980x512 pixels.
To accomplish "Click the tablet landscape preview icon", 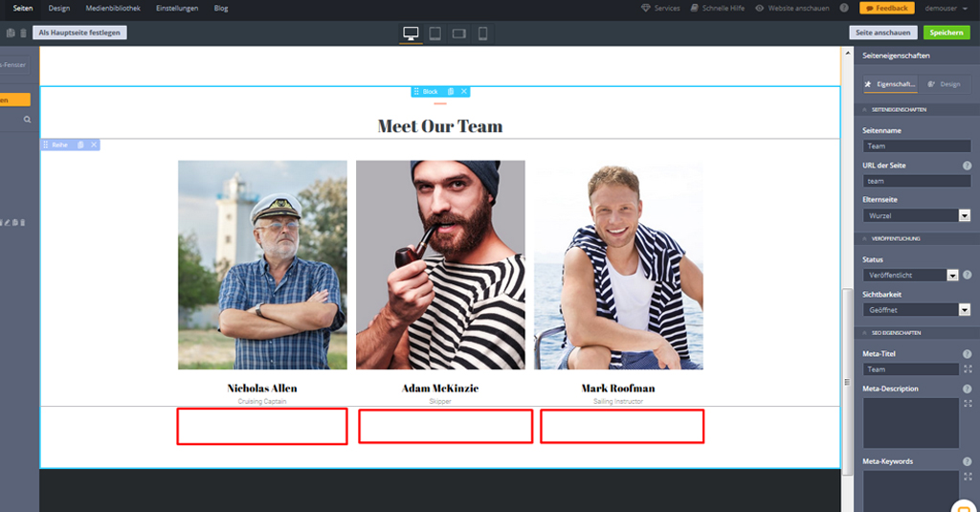I will click(459, 33).
